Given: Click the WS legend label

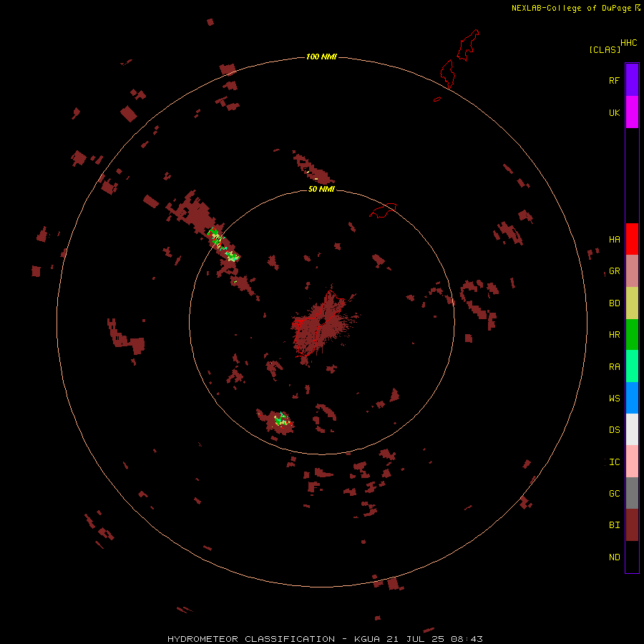Looking at the screenshot, I should pyautogui.click(x=614, y=398).
